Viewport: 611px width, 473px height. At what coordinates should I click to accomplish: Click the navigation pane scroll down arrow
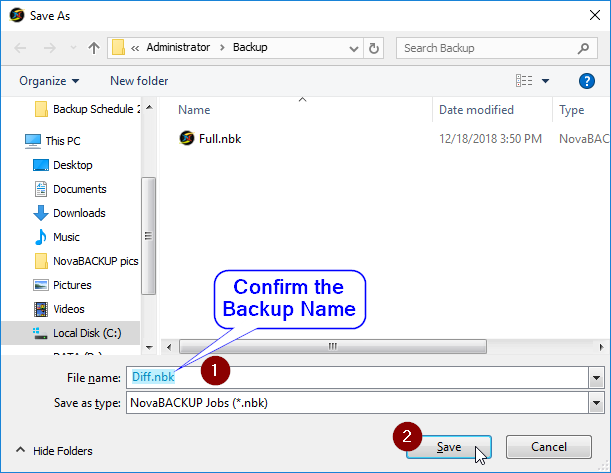[149, 348]
